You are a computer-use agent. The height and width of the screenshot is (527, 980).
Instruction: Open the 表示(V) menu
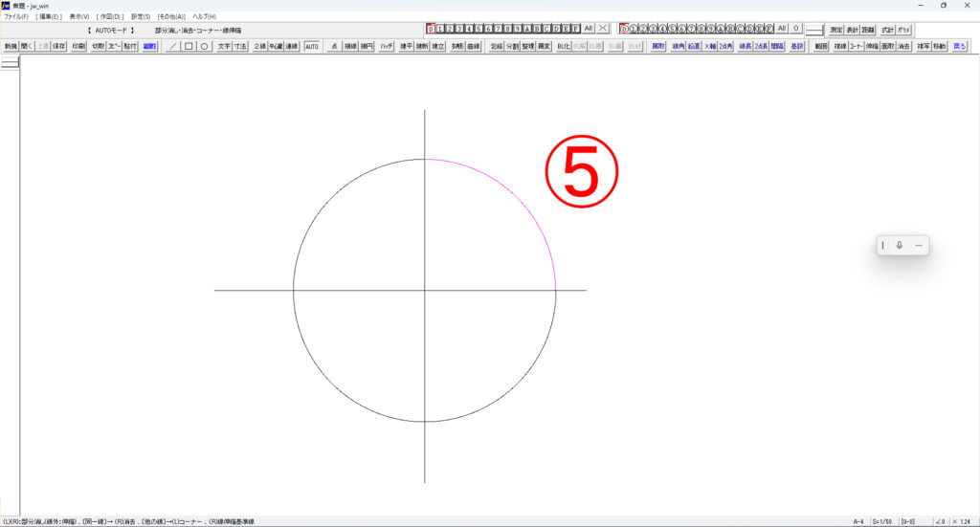point(79,17)
